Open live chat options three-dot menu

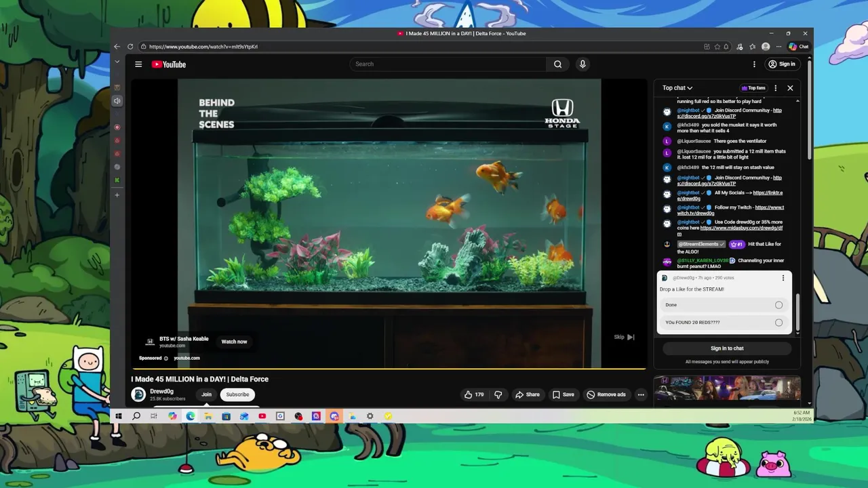click(x=775, y=88)
